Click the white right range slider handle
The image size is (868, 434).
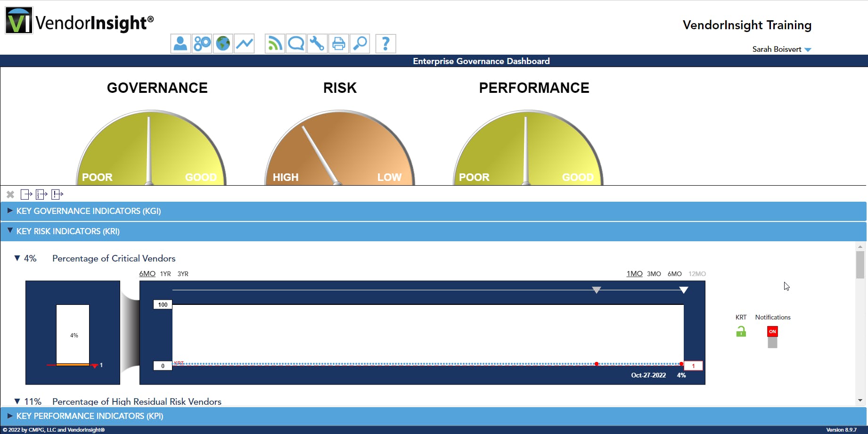684,290
